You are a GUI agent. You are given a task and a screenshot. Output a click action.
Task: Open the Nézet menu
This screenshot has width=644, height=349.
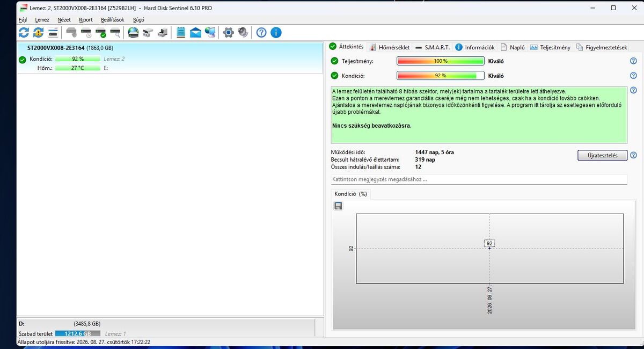click(x=64, y=19)
